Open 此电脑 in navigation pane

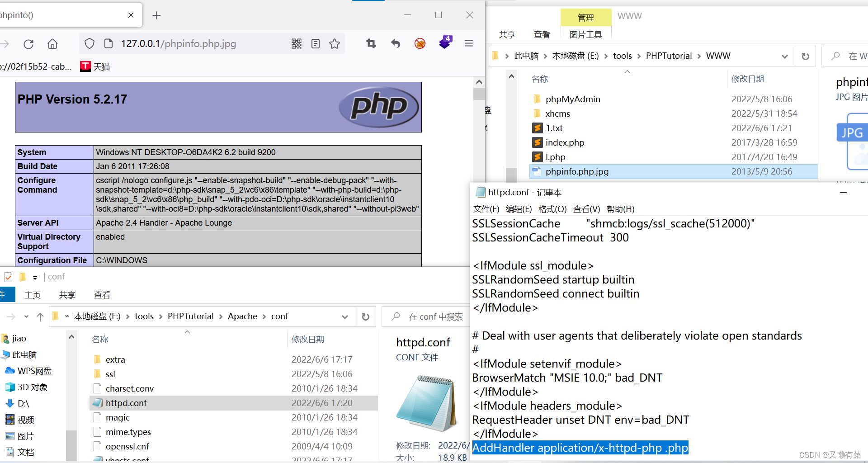click(24, 354)
